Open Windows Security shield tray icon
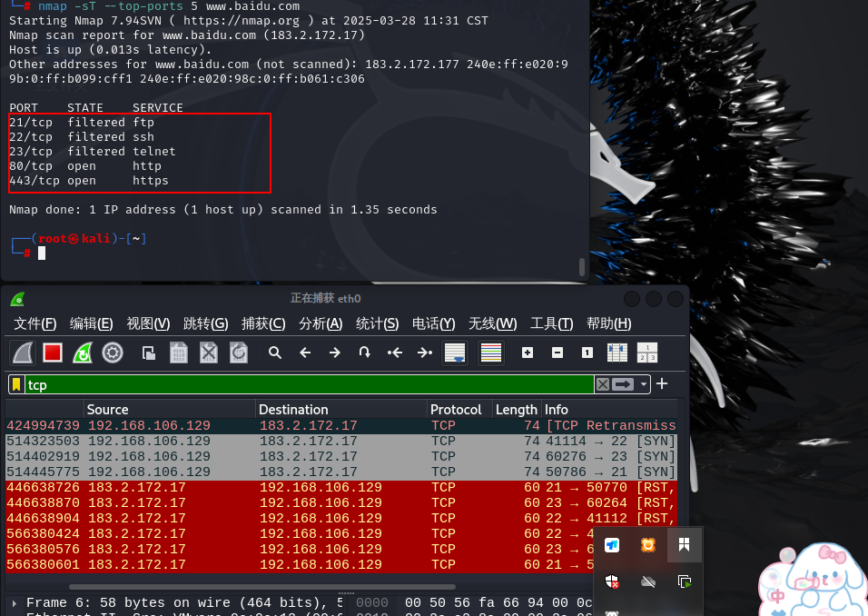The width and height of the screenshot is (868, 616). (612, 581)
